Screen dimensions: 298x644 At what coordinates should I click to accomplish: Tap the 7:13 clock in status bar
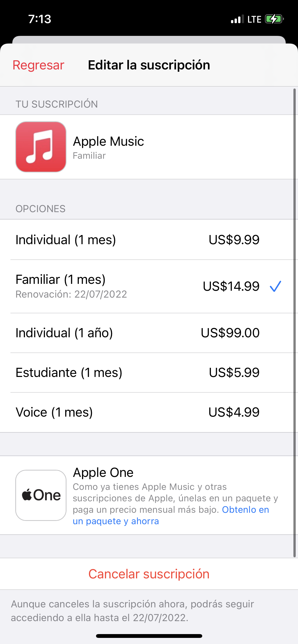(40, 19)
